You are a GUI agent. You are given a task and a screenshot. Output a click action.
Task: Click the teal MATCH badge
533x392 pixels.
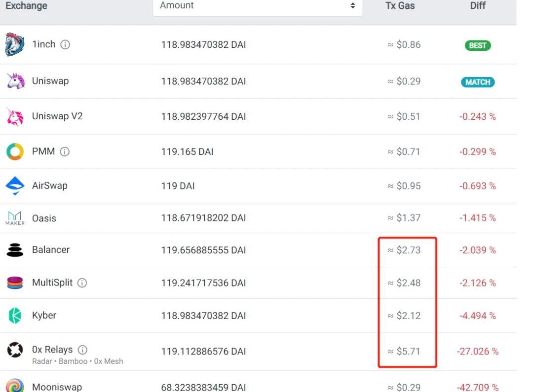(478, 82)
